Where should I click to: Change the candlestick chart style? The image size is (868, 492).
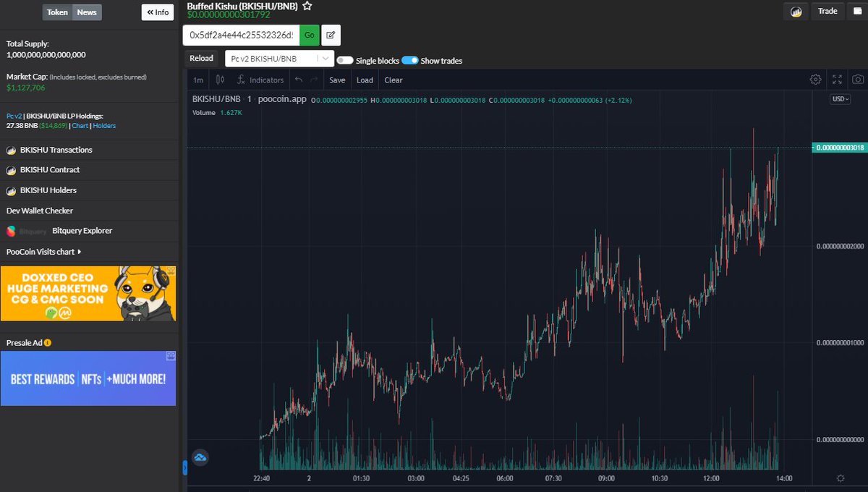tap(221, 80)
